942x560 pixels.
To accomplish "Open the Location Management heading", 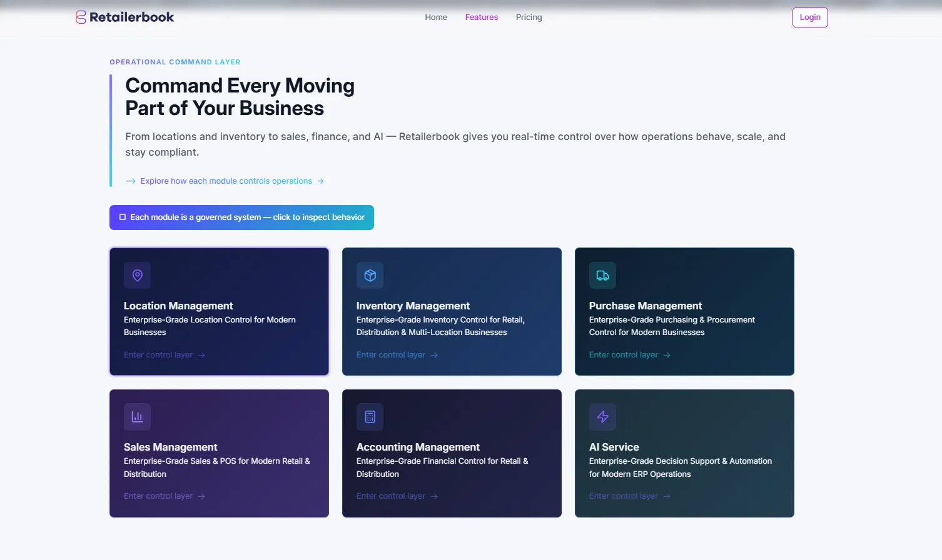I will pyautogui.click(x=178, y=306).
